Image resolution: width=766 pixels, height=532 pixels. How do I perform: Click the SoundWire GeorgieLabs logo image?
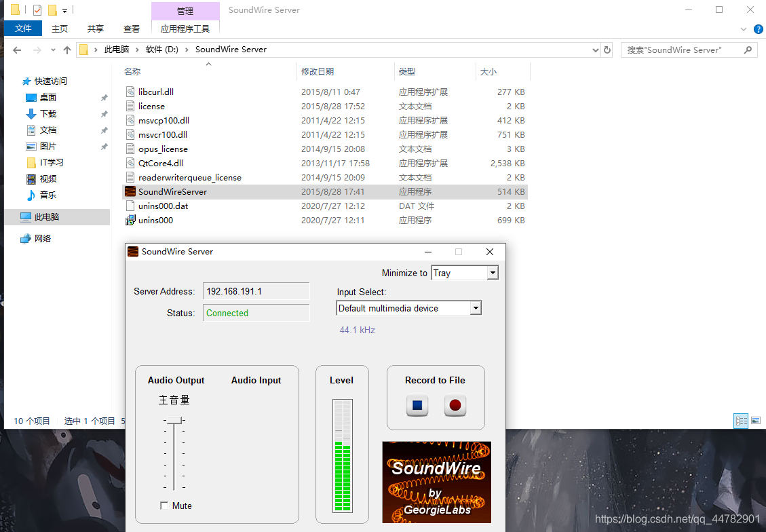[437, 482]
